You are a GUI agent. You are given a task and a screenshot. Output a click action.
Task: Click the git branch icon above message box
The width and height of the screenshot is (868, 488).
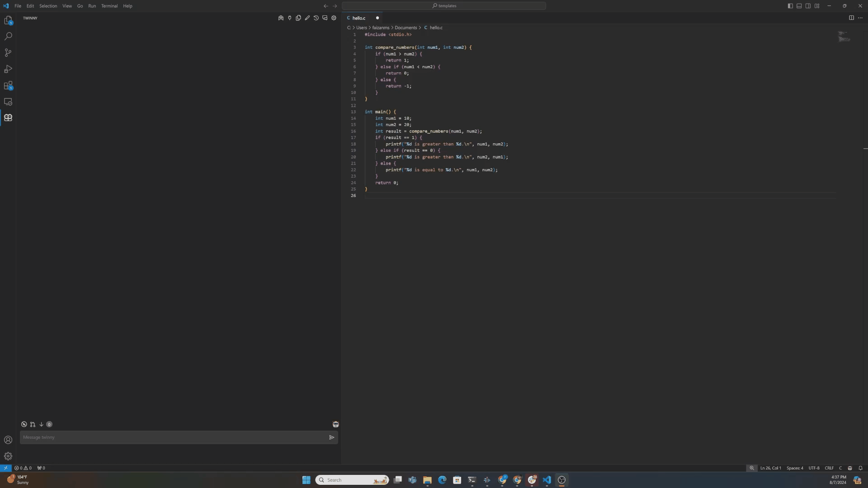pyautogui.click(x=33, y=424)
